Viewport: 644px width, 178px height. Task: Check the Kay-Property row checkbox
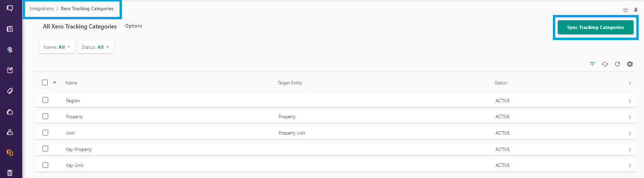pyautogui.click(x=45, y=149)
